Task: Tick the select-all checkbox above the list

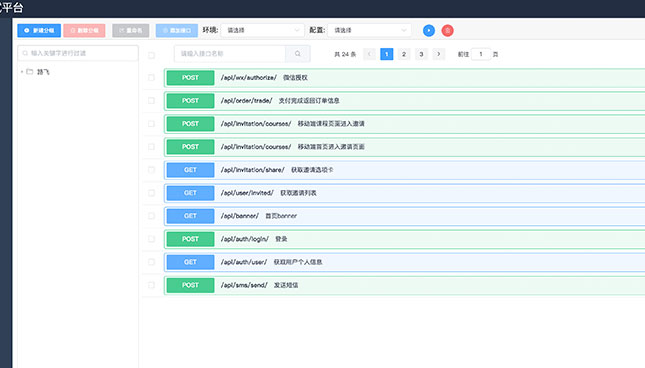Action: 151,55
